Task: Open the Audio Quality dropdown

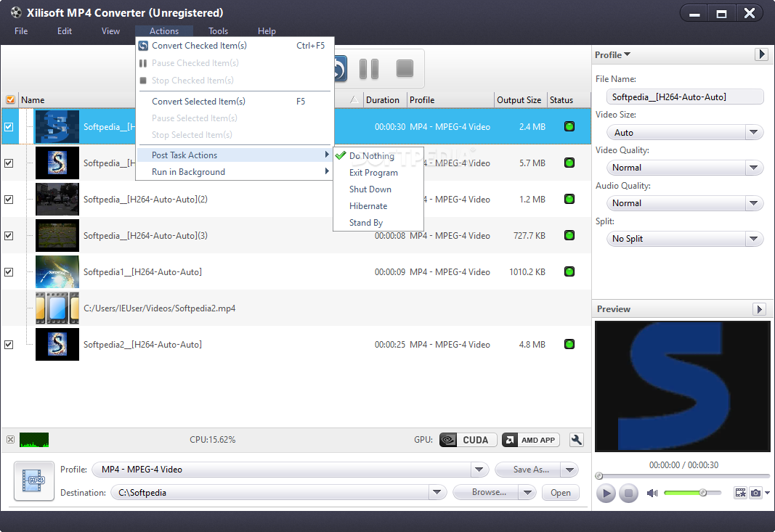Action: coord(753,203)
